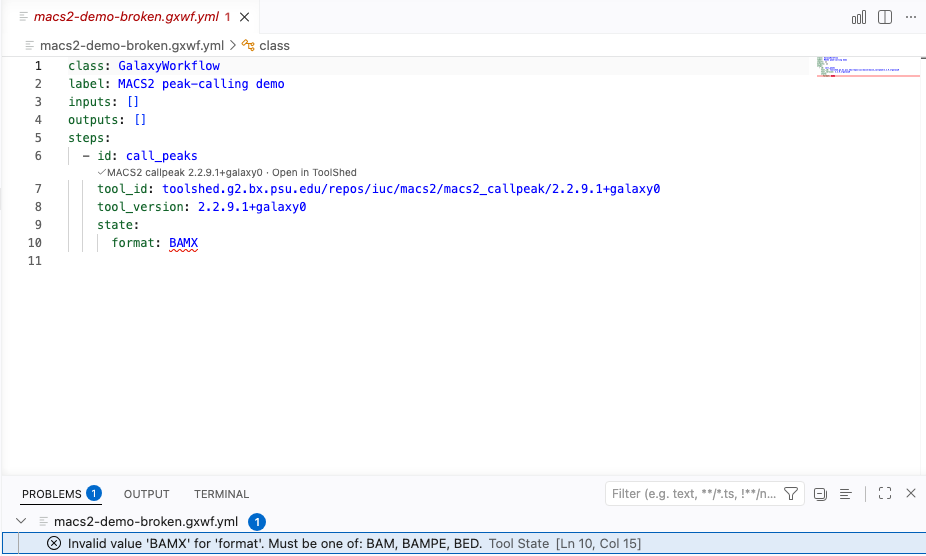Collapse the macs2-demo-broken.gxwf.yml problems group
Screen dimensions: 926x556
pyautogui.click(x=21, y=521)
